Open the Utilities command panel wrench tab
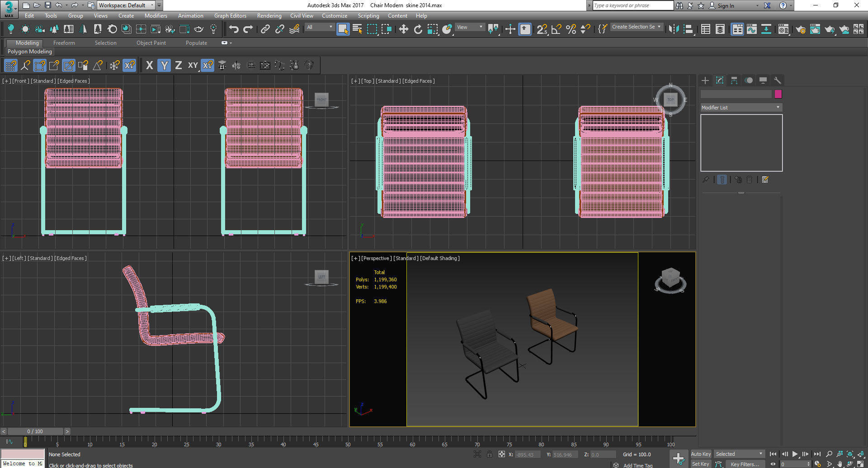 coord(778,80)
